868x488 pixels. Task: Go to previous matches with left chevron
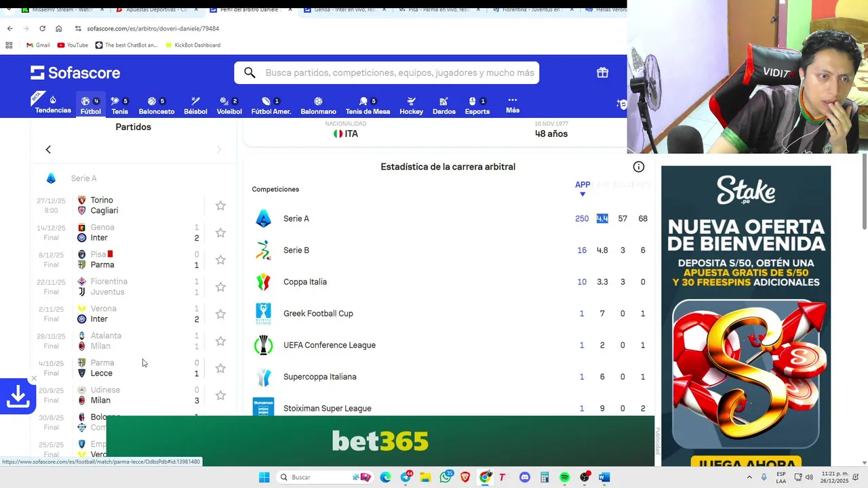(48, 149)
